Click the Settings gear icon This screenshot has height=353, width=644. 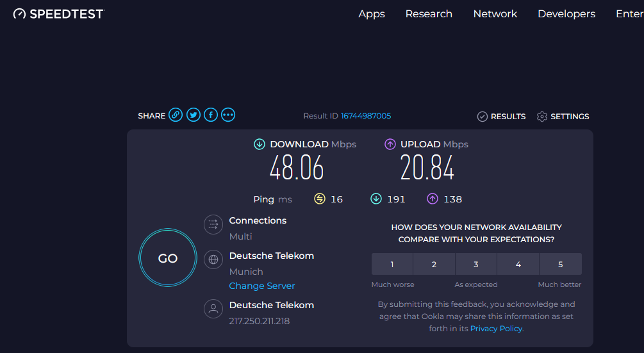tap(541, 117)
